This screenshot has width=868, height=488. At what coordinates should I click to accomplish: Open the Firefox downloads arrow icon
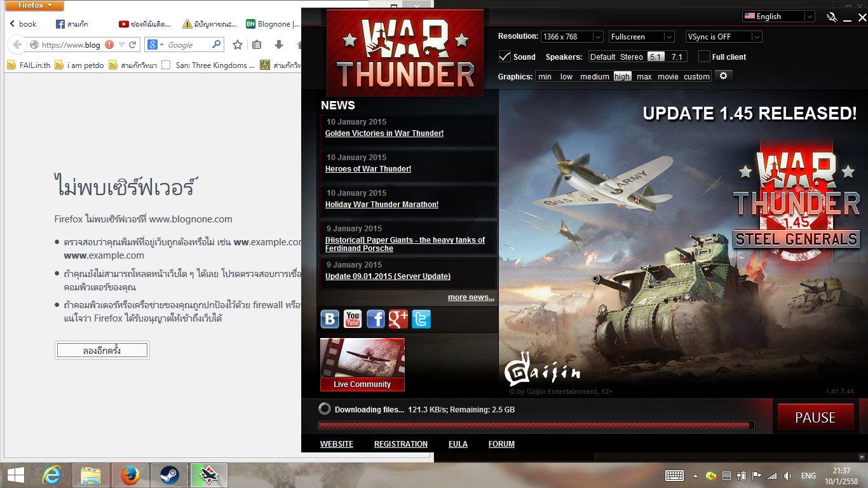(278, 45)
